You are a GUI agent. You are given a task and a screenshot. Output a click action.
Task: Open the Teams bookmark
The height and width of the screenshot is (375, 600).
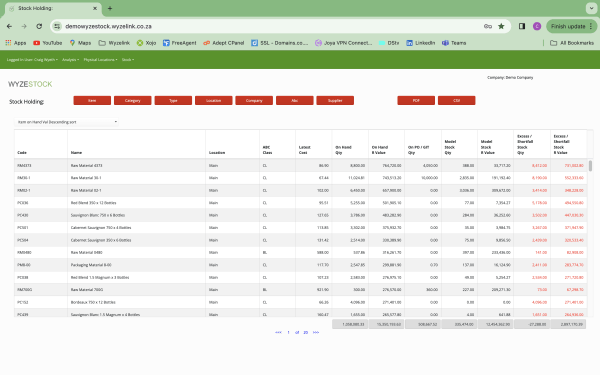(x=454, y=43)
